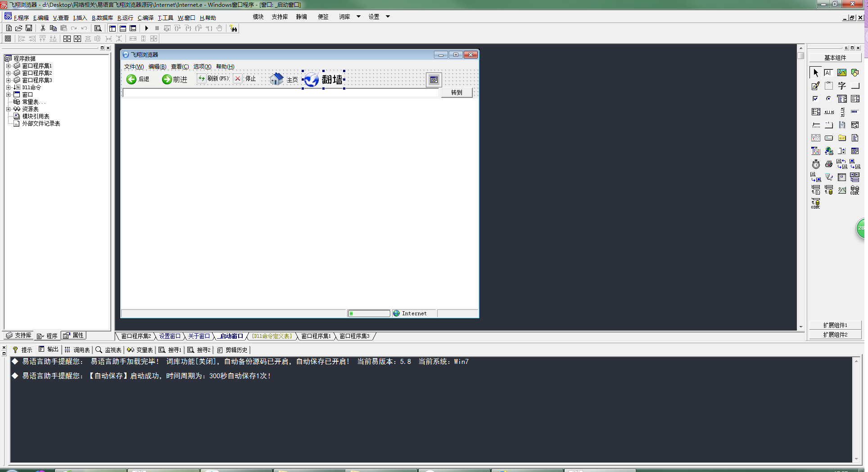
Task: Select the 外部文件记录表 tree item
Action: pos(41,123)
